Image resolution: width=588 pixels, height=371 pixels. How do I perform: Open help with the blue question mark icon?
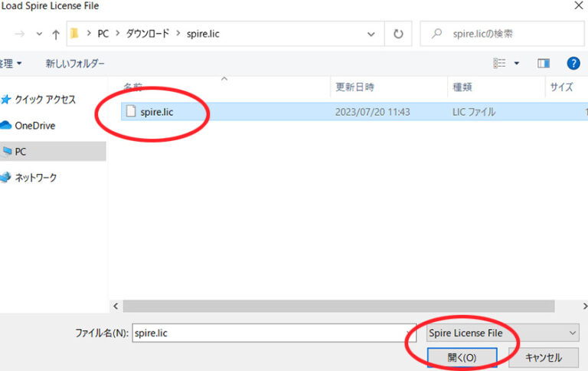[572, 63]
